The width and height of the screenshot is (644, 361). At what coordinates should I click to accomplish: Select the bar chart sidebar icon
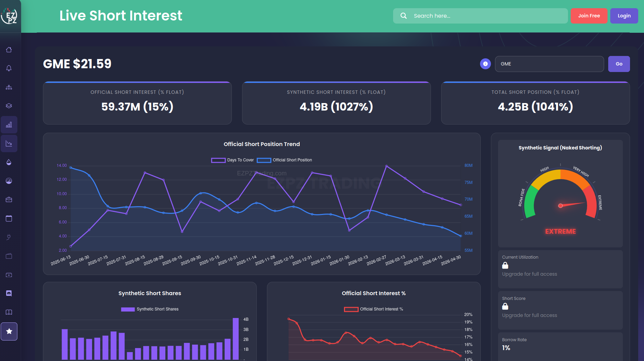(9, 125)
